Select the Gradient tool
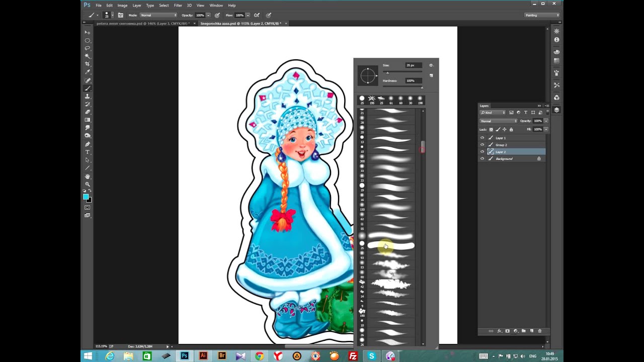The height and width of the screenshot is (362, 644). click(88, 120)
